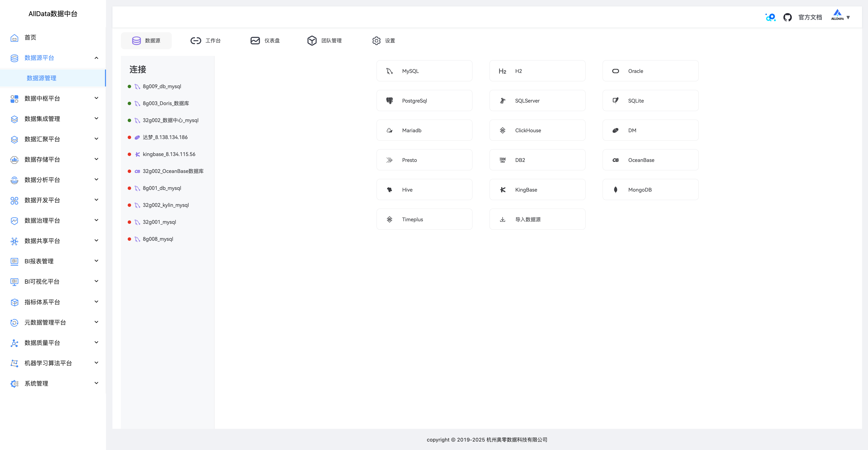
Task: Click the DM database icon
Action: 615,130
